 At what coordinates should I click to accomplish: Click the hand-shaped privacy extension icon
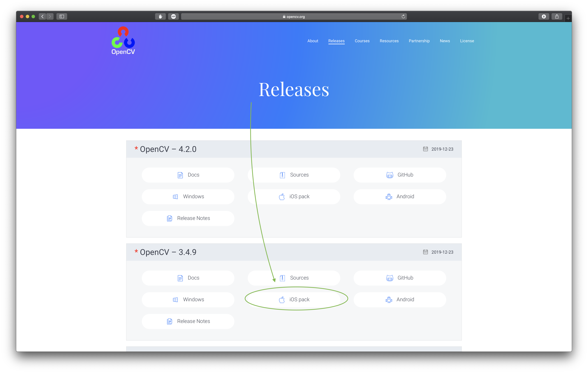tap(160, 17)
